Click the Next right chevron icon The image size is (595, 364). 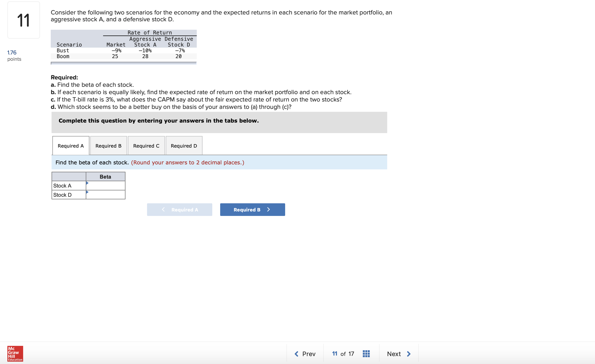409,354
